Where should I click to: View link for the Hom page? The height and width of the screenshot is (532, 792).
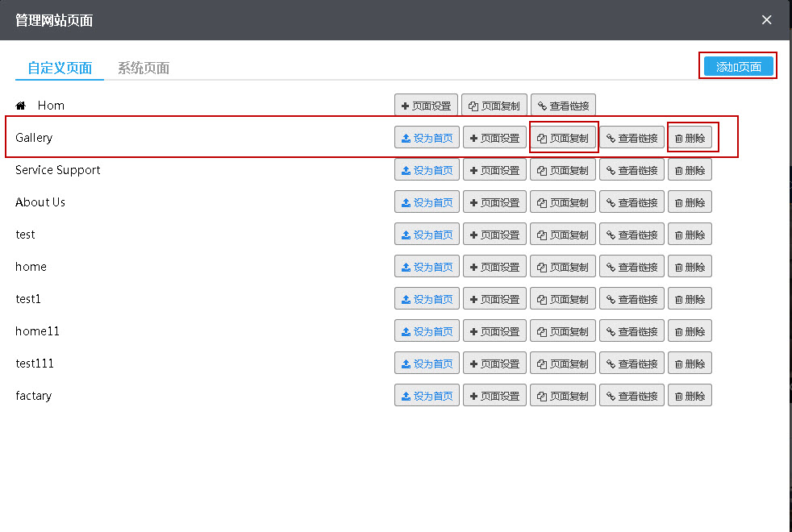(x=563, y=106)
